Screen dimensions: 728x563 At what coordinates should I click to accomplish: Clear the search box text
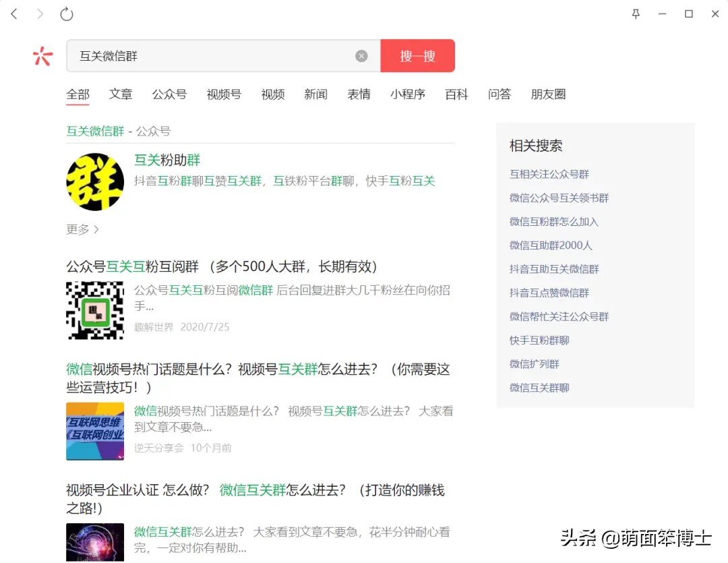point(362,56)
